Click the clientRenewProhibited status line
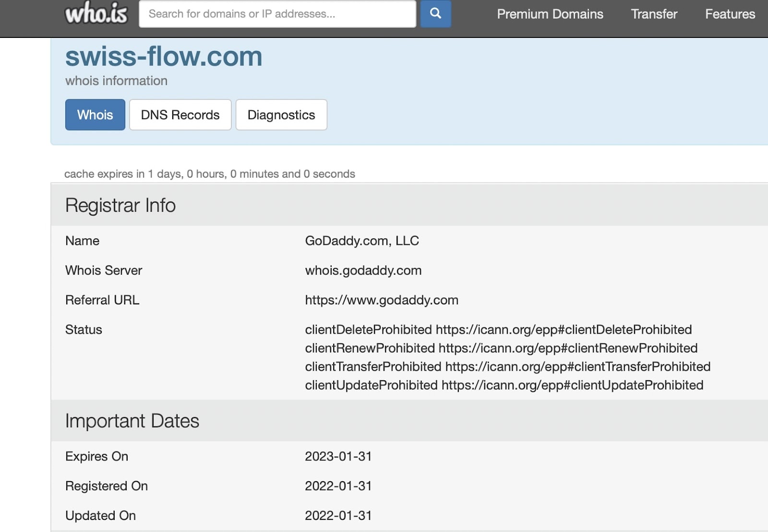Viewport: 768px width, 532px height. (x=501, y=348)
